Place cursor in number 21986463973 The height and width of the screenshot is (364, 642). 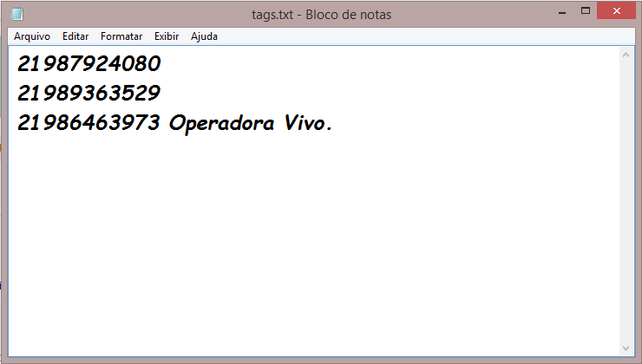coord(88,123)
